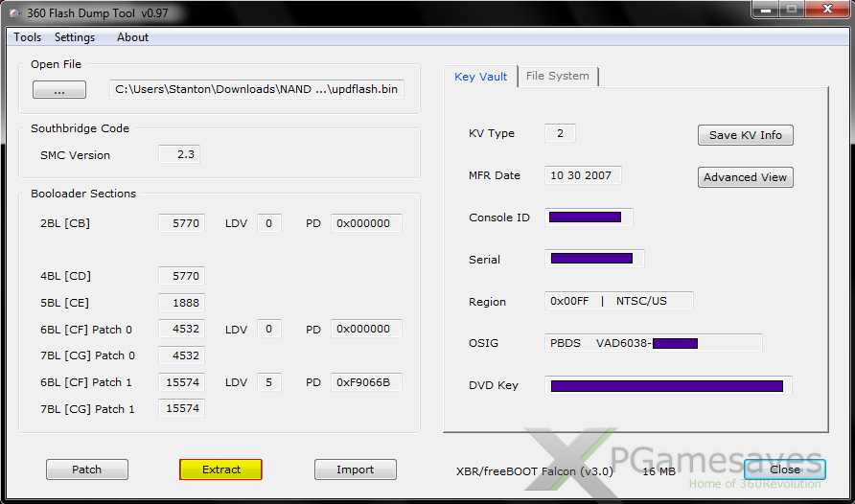Click the Patch button
This screenshot has height=504, width=855.
[86, 470]
